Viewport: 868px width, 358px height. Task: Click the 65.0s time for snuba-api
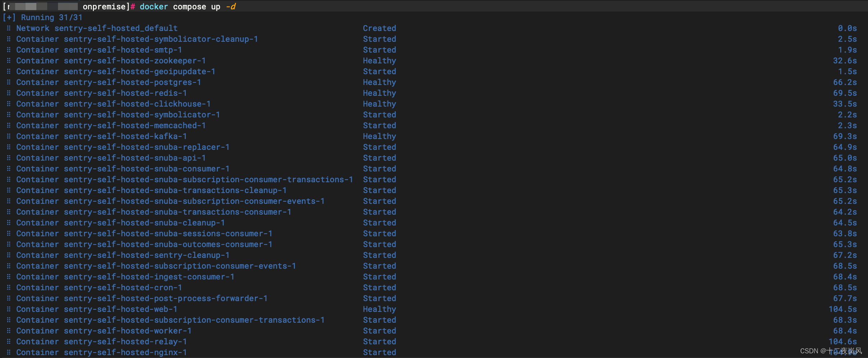(x=845, y=158)
